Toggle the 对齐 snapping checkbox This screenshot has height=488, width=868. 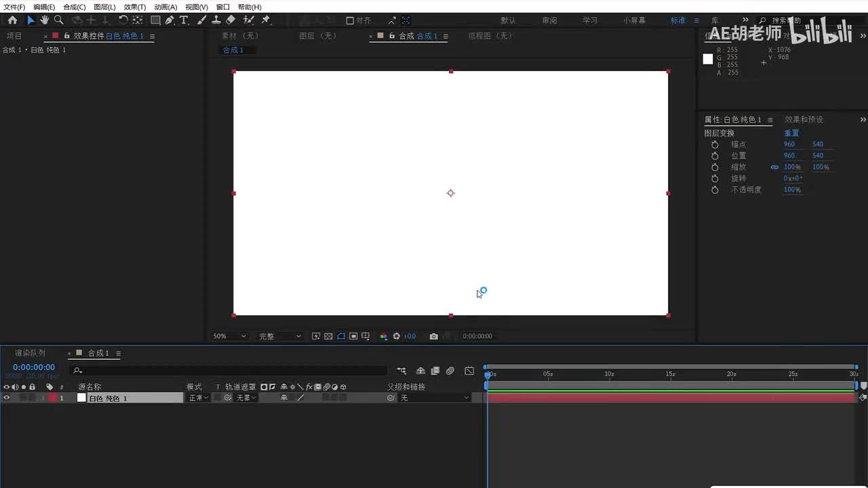350,20
